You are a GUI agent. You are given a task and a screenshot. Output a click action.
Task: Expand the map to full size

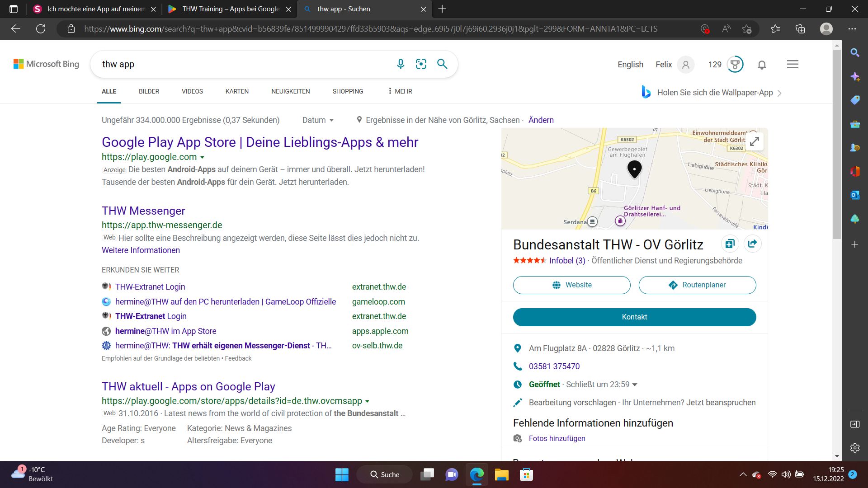(754, 141)
